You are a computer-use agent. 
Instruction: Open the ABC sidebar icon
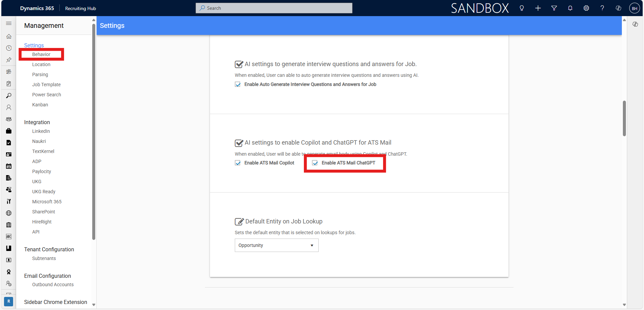pos(9,237)
